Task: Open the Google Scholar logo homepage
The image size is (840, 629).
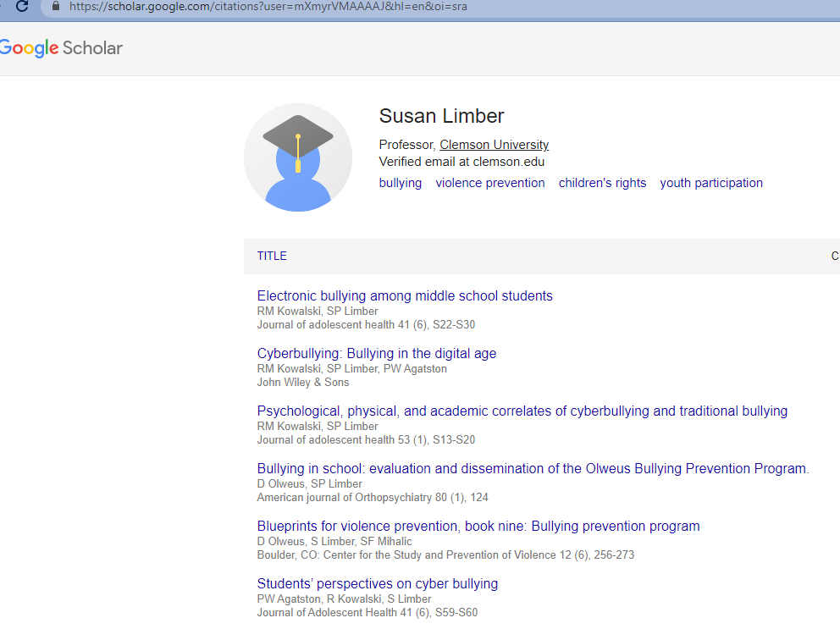Action: click(x=61, y=48)
